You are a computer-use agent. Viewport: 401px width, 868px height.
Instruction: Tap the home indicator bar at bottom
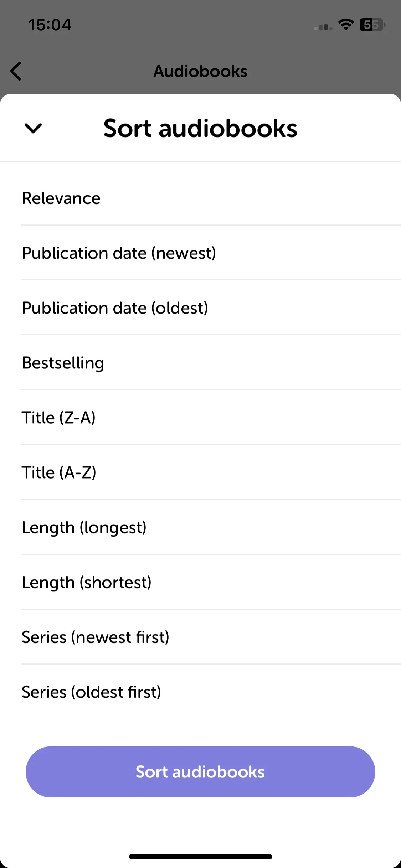click(201, 857)
